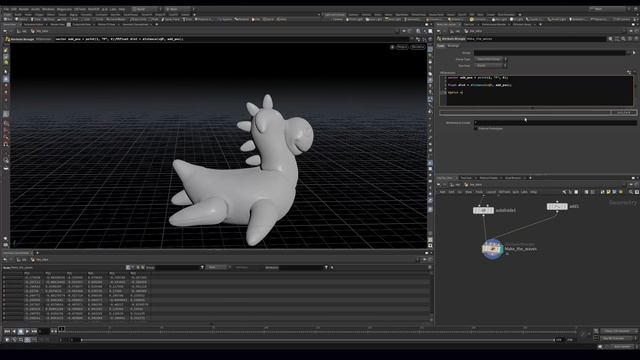640x360 pixels.
Task: Open the expression editor icon above the code box
Action: (x=629, y=72)
